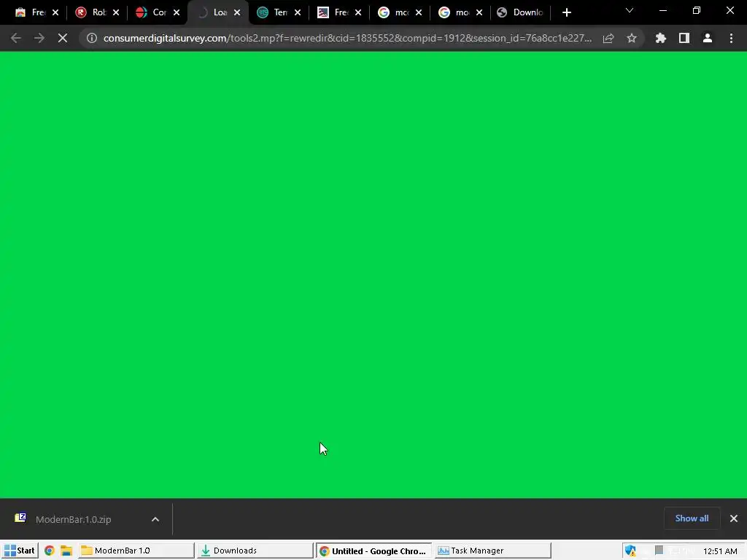Open the tab search chevron
Viewport: 747px width, 560px height.
[x=630, y=10]
